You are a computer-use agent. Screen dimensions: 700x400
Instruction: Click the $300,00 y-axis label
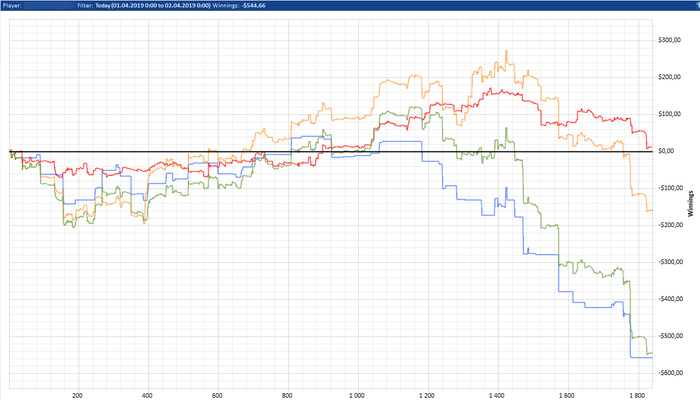(669, 40)
